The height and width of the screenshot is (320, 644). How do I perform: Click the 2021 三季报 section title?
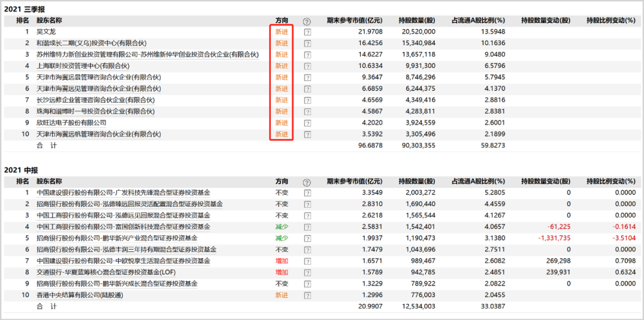tap(24, 9)
